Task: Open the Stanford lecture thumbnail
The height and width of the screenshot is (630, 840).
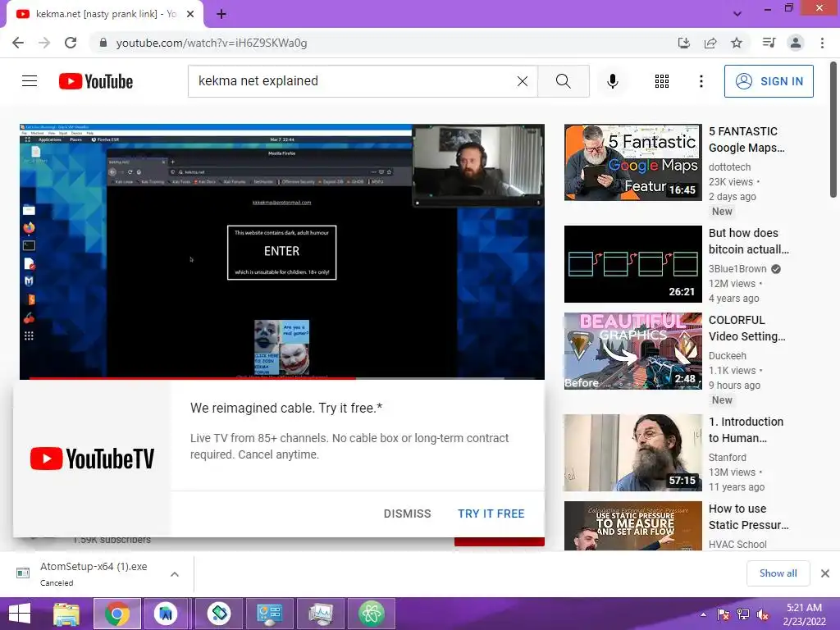Action: coord(632,453)
